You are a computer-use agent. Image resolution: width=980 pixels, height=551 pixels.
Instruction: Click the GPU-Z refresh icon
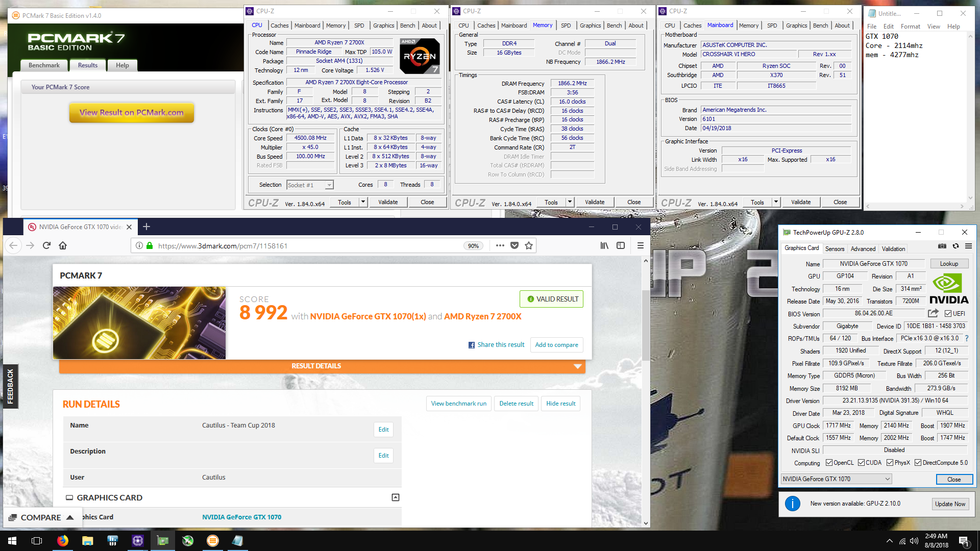pos(955,246)
